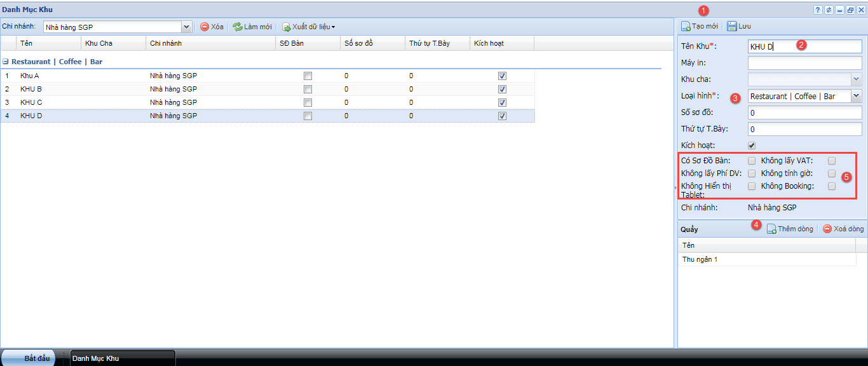Enable the Không lấy VAT checkbox

(832, 161)
